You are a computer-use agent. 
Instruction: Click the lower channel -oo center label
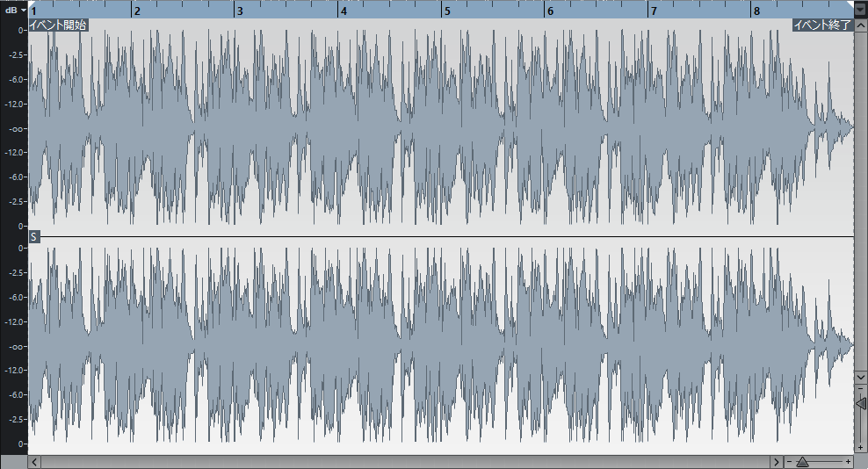18,346
